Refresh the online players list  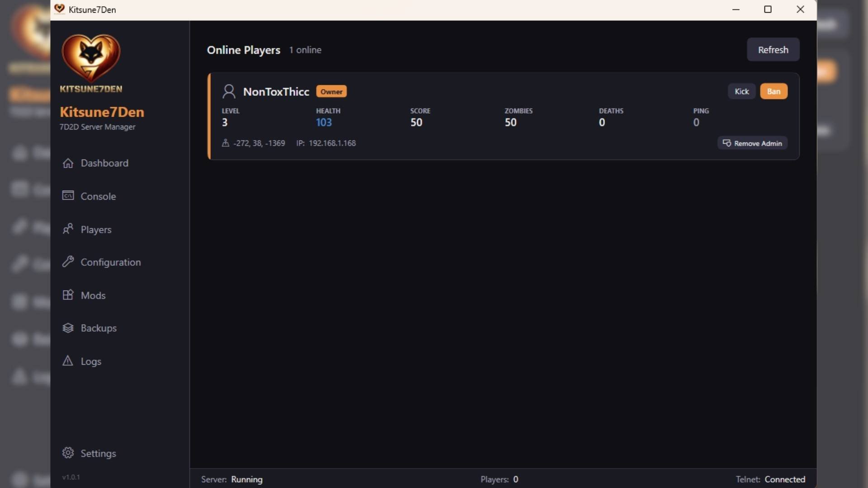773,50
